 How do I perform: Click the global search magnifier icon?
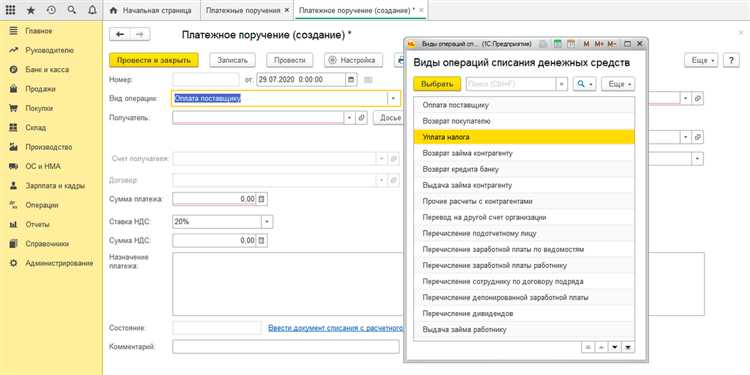pyautogui.click(x=72, y=10)
